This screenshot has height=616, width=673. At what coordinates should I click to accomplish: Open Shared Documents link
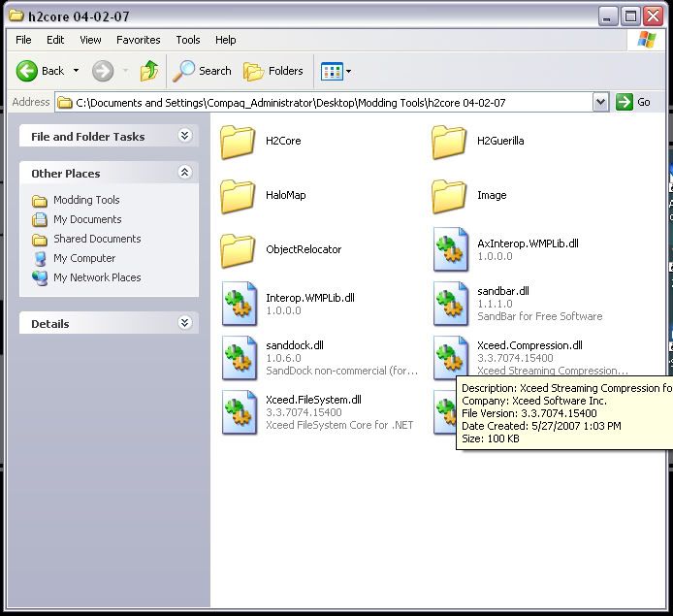97,239
